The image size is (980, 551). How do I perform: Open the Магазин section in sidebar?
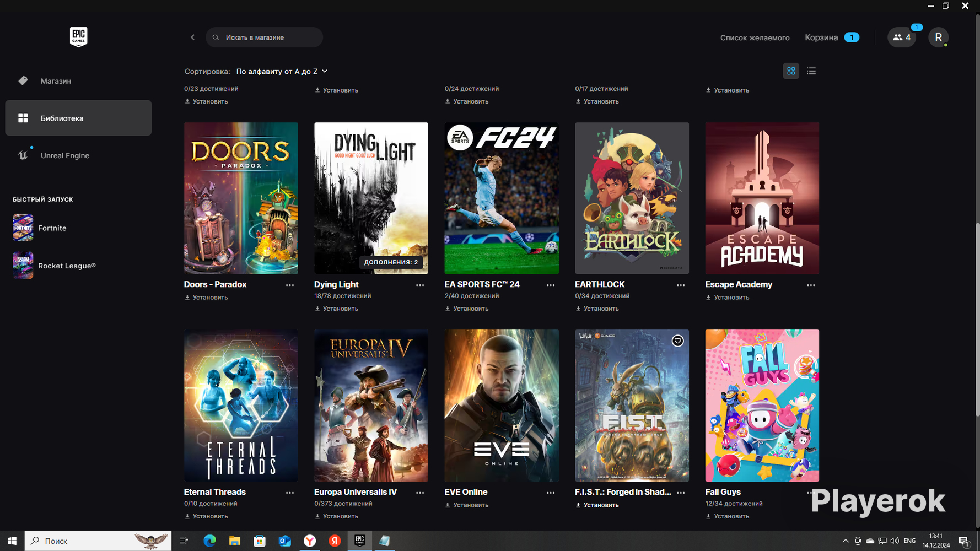tap(78, 81)
